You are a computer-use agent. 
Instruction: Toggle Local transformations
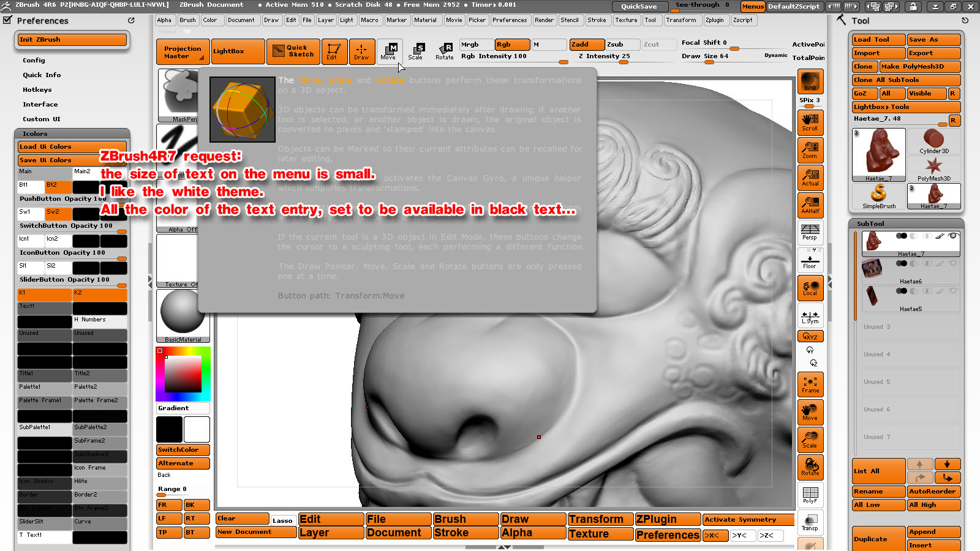click(x=810, y=288)
